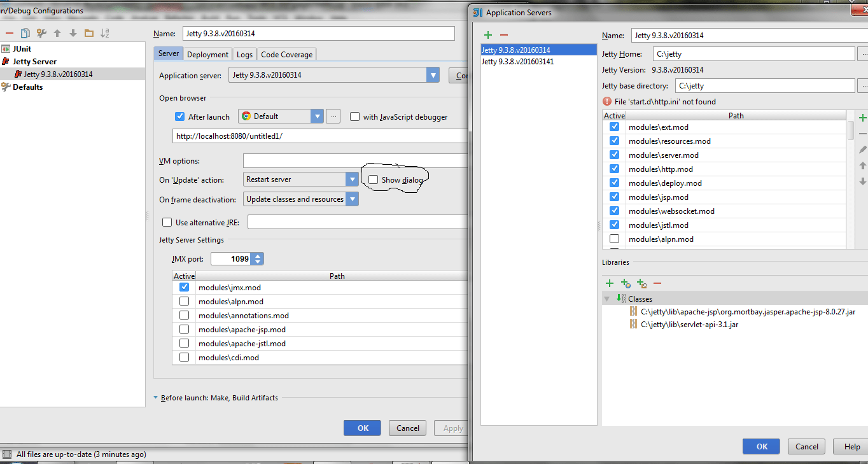Click the Application Servers window title icon
The width and height of the screenshot is (868, 464).
[478, 12]
